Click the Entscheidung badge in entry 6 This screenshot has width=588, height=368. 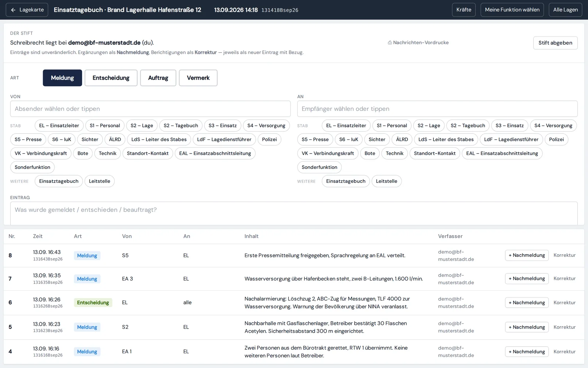pos(93,302)
